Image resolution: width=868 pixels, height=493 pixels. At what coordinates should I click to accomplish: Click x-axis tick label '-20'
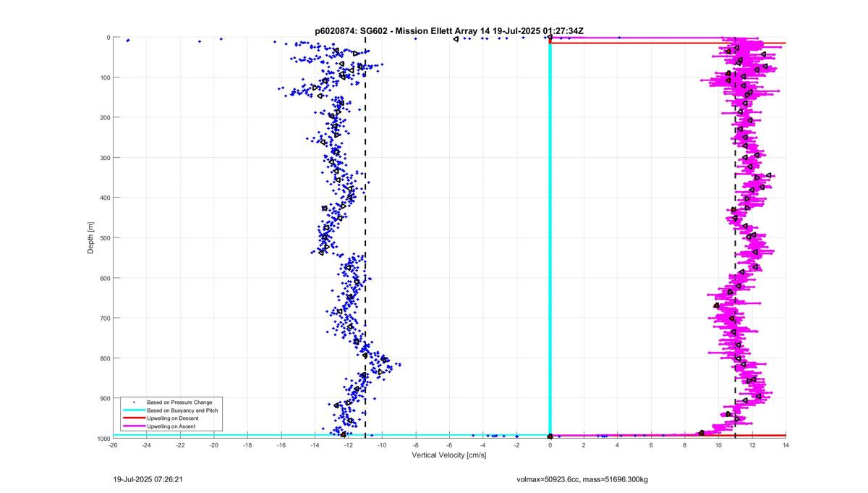click(x=214, y=445)
